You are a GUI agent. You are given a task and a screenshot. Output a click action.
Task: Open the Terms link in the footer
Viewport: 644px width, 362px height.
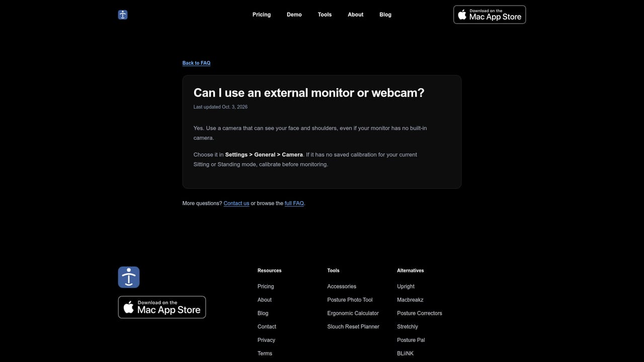(265, 353)
